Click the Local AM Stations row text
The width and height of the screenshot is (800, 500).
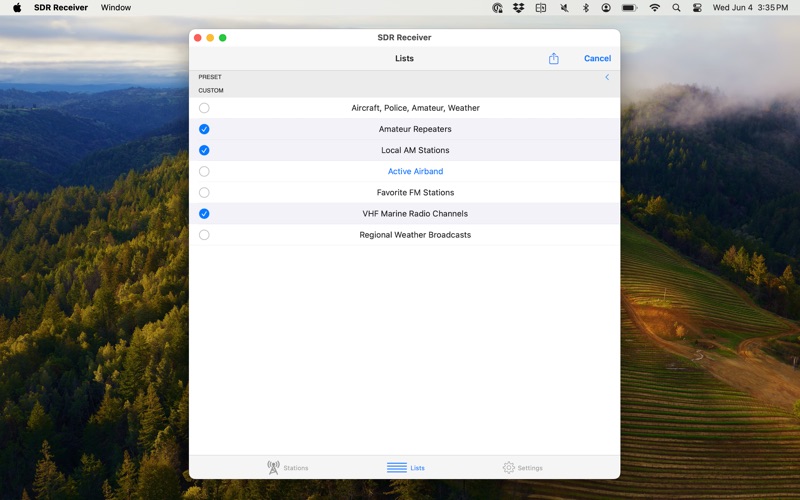tap(415, 151)
